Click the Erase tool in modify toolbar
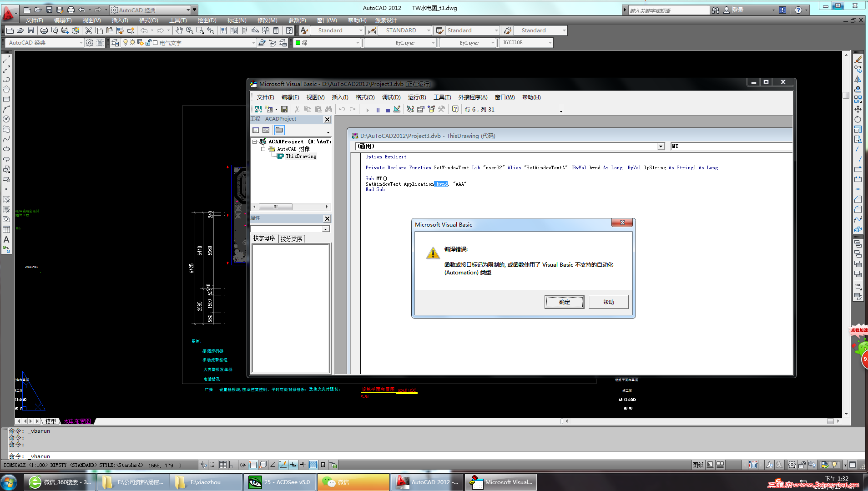 pos(858,59)
